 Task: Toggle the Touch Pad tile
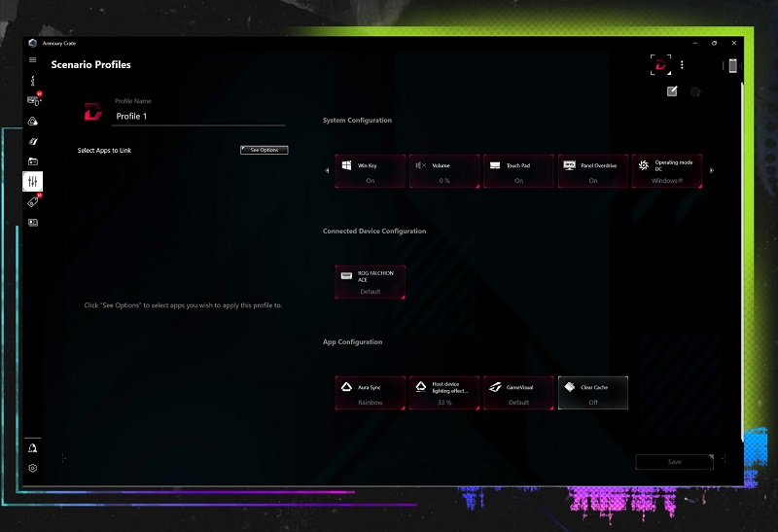(518, 171)
